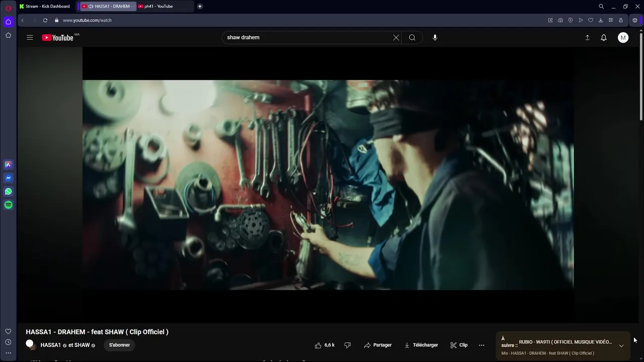Mute the HASSA1 - DRAHEM tab audio
This screenshot has width=644, height=362.
(91, 7)
